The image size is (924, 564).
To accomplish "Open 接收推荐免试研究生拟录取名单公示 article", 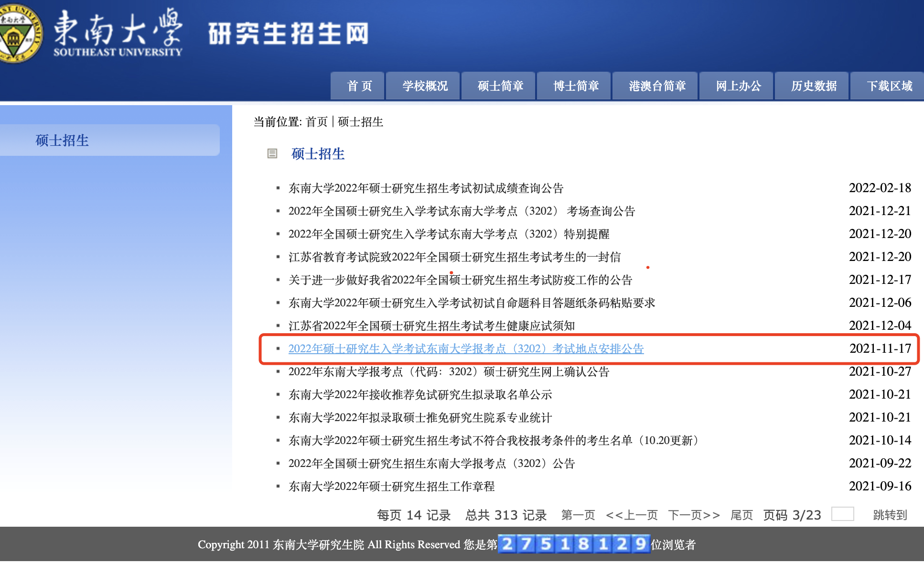I will (x=420, y=395).
